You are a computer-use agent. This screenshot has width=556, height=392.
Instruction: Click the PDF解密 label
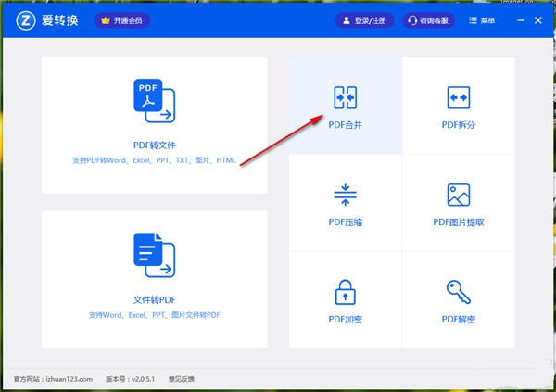pyautogui.click(x=459, y=320)
